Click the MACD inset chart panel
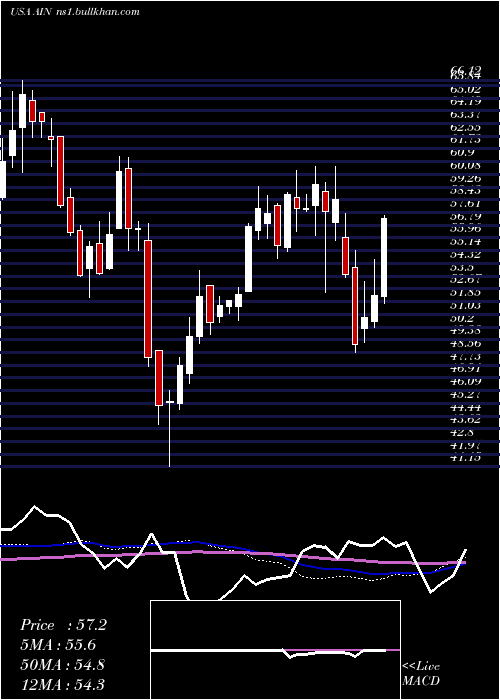This screenshot has height=700, width=500. (x=275, y=650)
